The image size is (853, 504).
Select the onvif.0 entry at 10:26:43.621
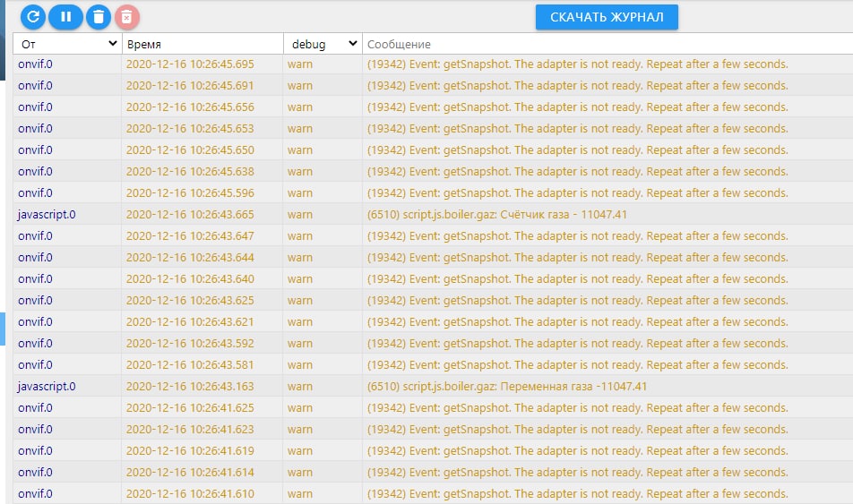35,322
